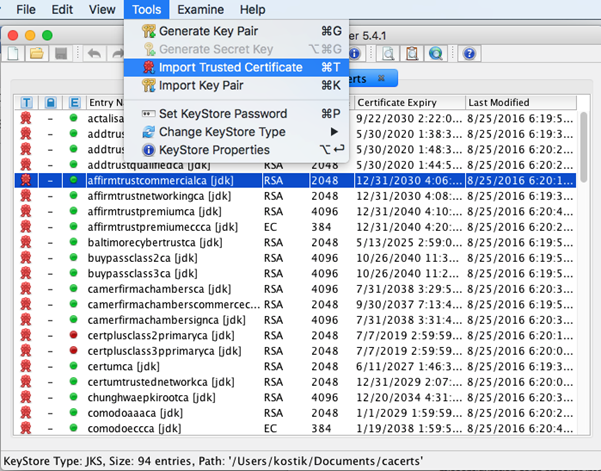Click the vertical scrollbar of entries table
The height and width of the screenshot is (471, 601).
pos(584,147)
